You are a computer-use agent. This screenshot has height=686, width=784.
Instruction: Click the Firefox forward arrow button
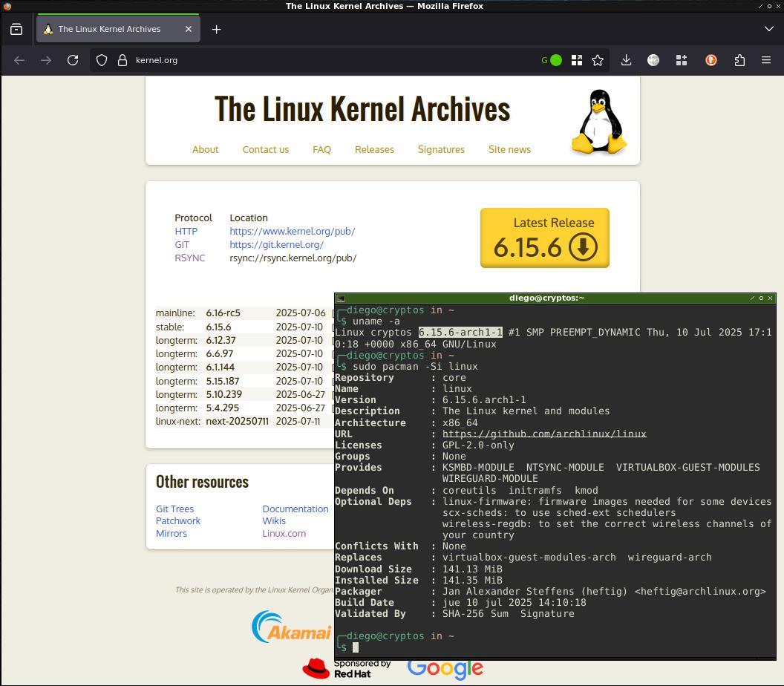(46, 60)
